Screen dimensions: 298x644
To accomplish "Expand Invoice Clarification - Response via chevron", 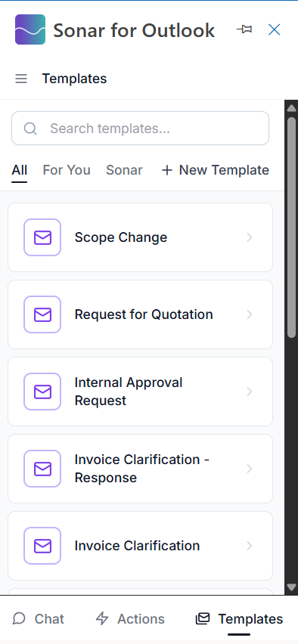I will coord(250,469).
